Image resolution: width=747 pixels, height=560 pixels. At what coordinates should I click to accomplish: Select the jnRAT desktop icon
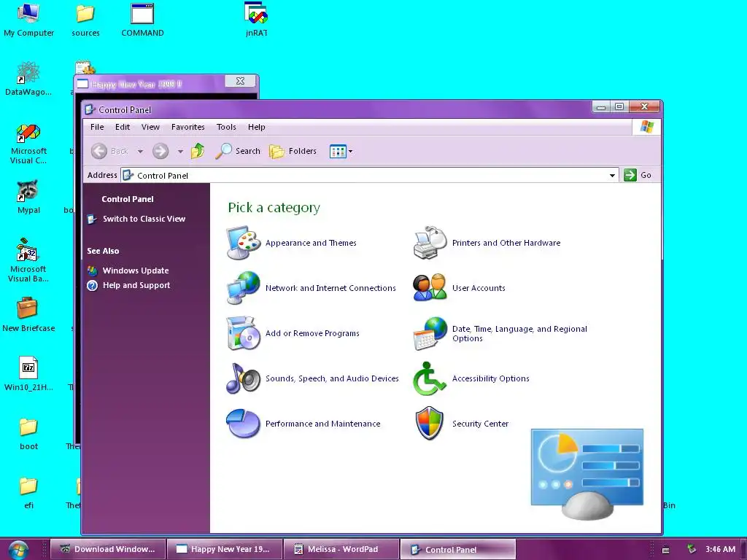pos(256,20)
